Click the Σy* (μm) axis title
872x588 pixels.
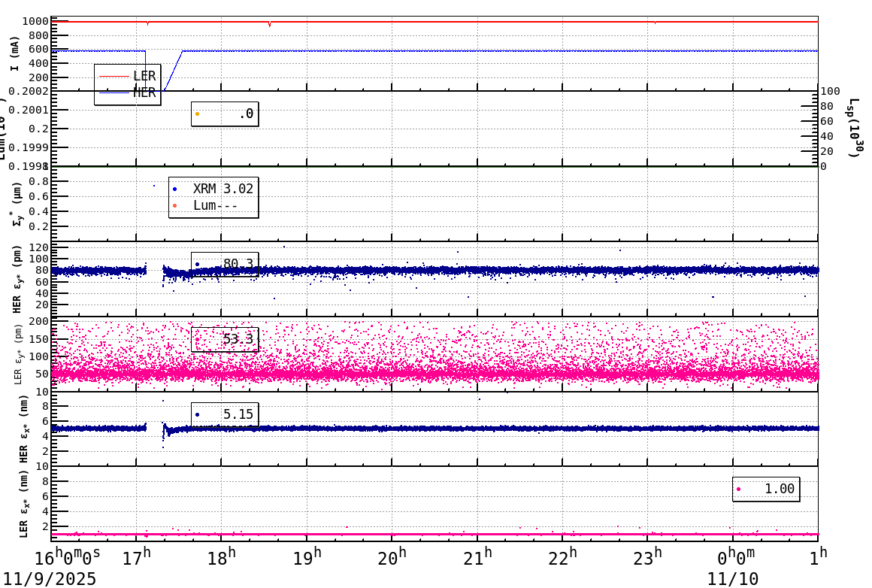tap(16, 204)
